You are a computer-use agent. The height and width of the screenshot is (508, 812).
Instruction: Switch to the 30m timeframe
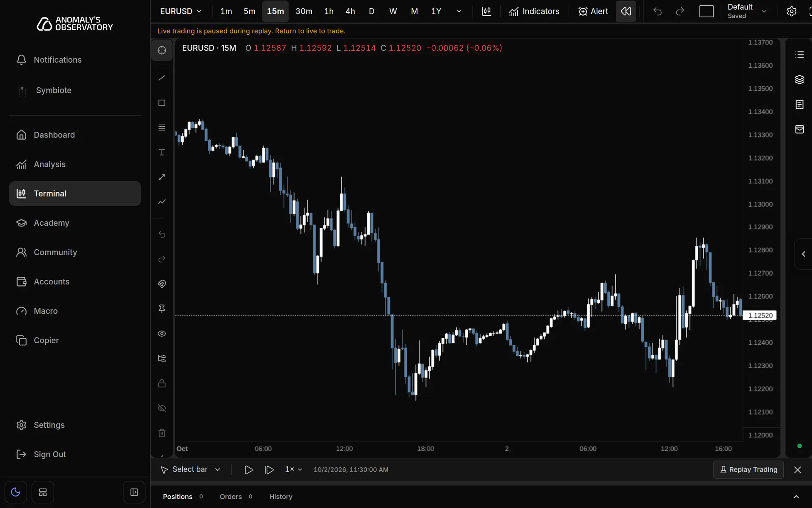[304, 11]
